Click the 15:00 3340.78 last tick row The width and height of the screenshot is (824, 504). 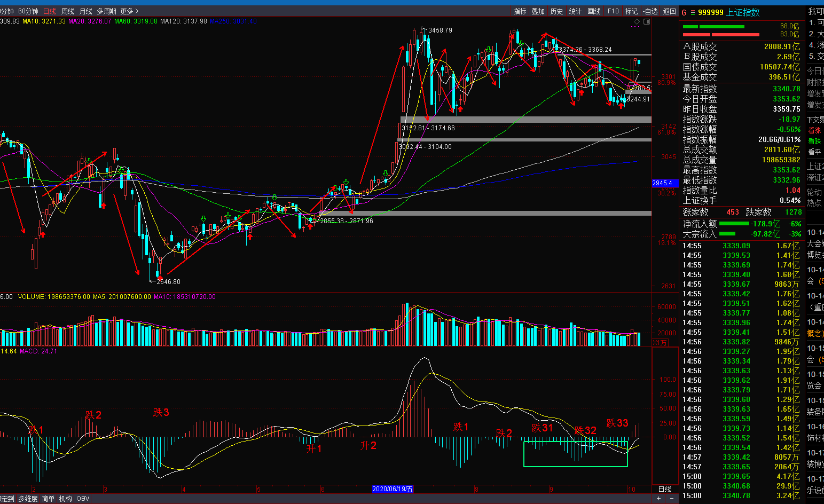coord(741,495)
